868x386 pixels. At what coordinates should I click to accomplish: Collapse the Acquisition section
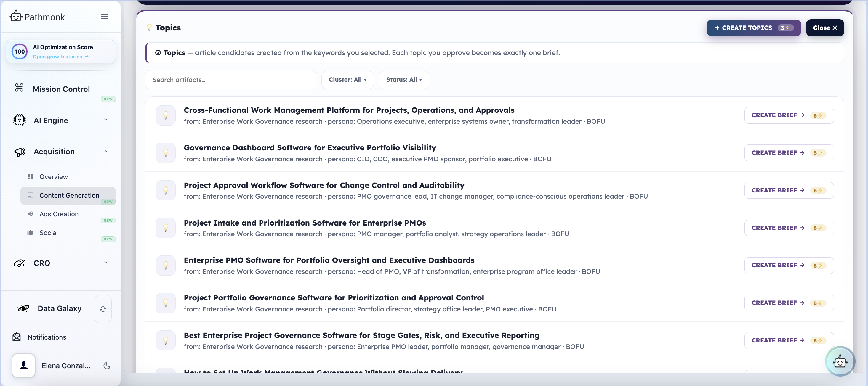(106, 152)
